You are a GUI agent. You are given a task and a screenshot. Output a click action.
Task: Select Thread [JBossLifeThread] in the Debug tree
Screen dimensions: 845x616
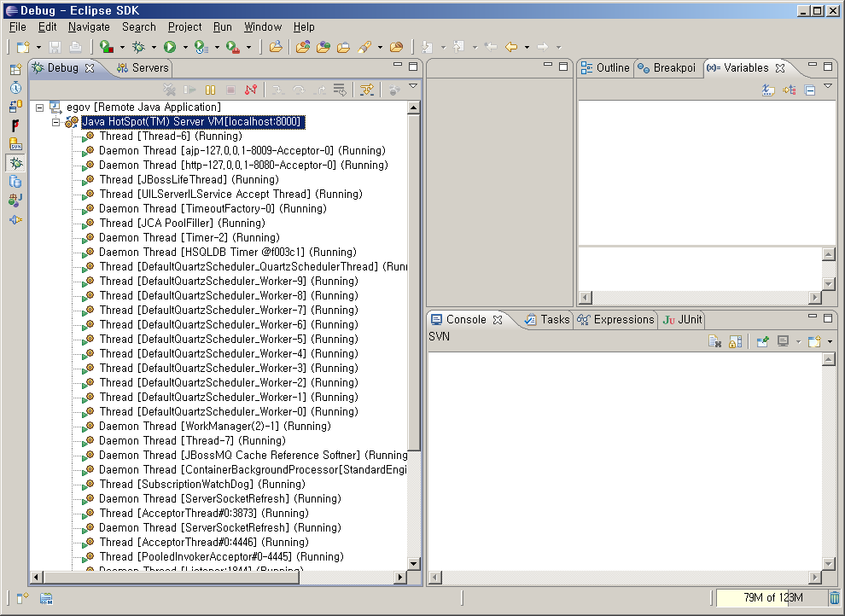point(189,180)
